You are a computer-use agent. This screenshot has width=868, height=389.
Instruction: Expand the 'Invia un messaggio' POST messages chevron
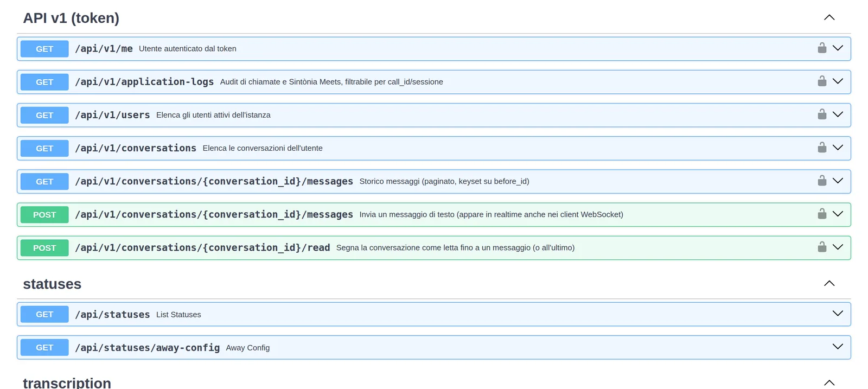click(x=838, y=213)
